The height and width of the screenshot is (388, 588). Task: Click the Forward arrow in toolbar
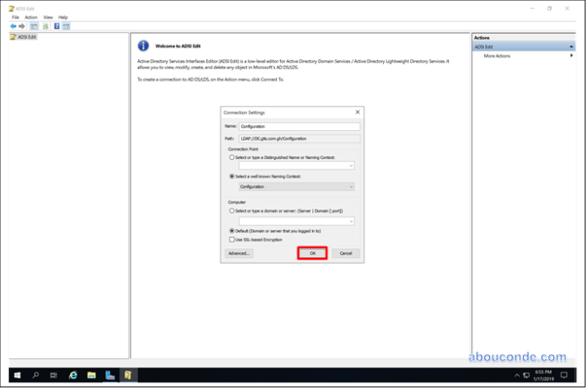pos(22,26)
